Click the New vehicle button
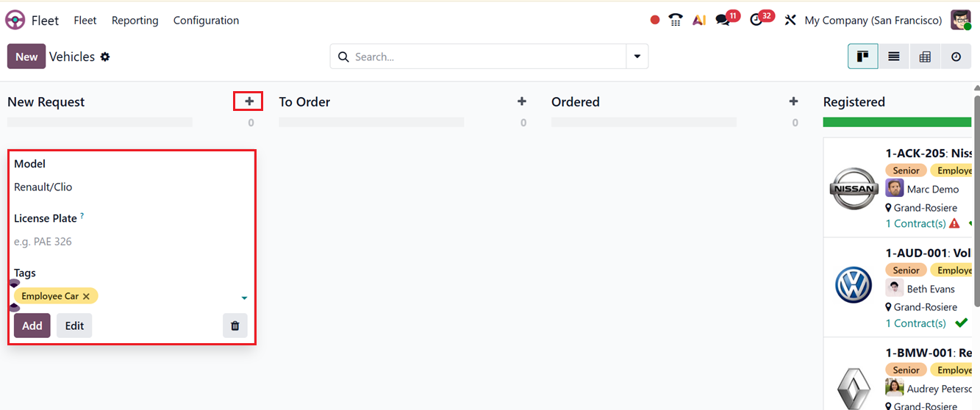 (26, 57)
